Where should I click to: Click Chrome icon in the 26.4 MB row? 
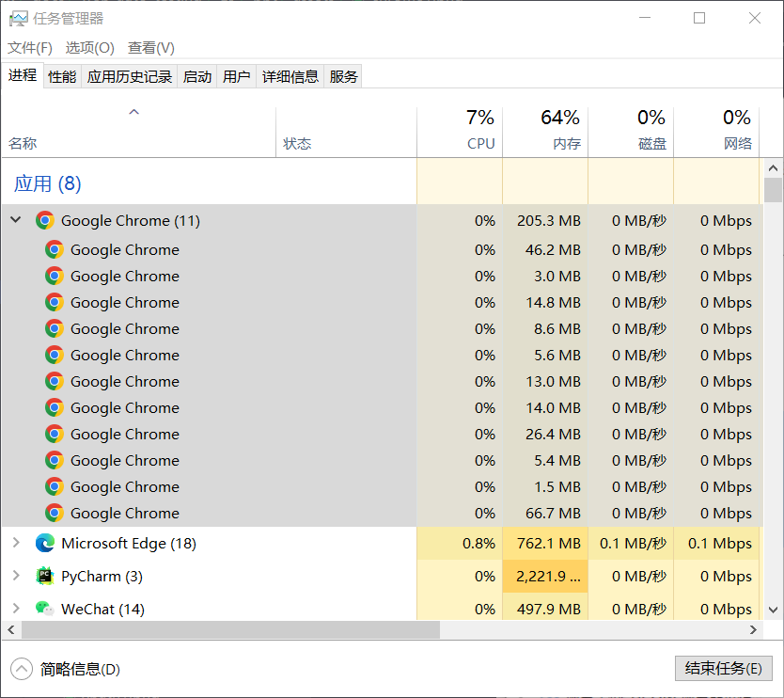pos(54,434)
